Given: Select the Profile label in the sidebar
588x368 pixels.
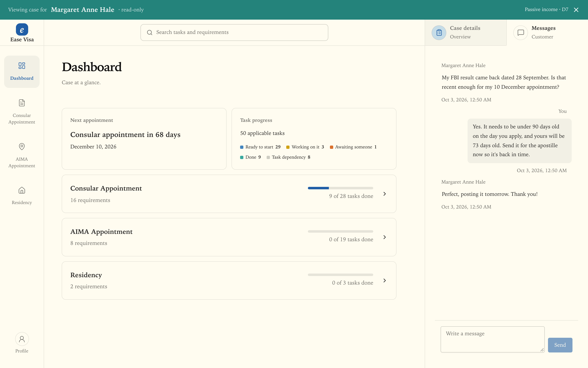Looking at the screenshot, I should pos(22,351).
